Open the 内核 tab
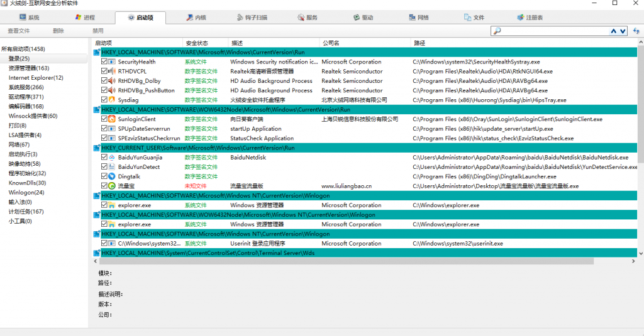 (x=196, y=17)
